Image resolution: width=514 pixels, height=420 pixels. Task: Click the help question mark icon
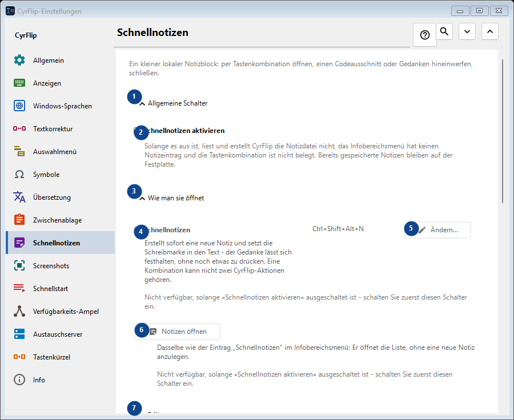[x=424, y=35]
